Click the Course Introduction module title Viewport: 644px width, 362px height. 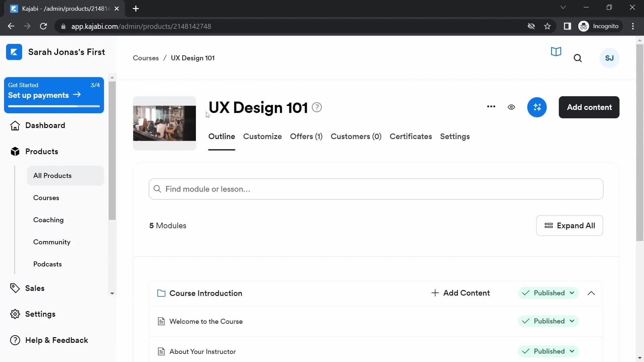(206, 293)
